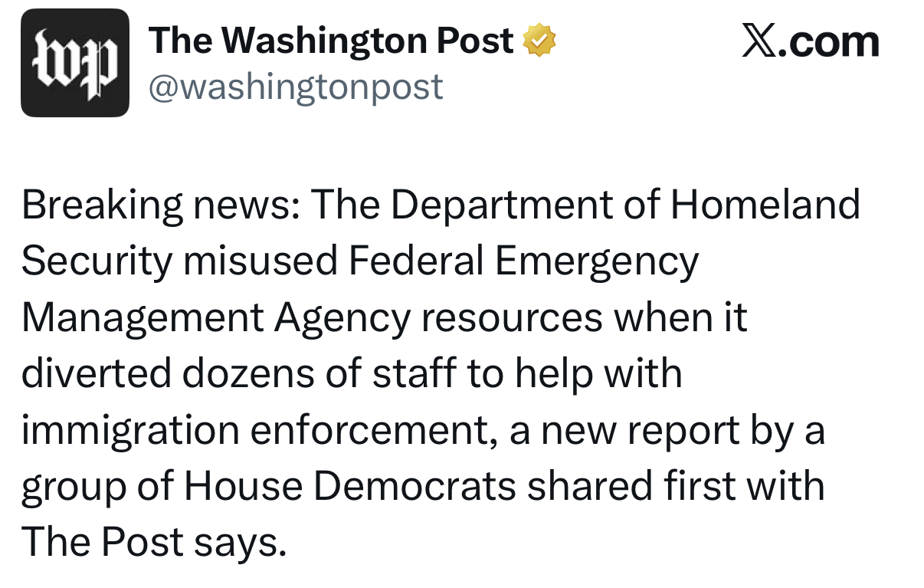The height and width of the screenshot is (588, 924).
Task: Select the phrase "resources when it"
Action: [x=584, y=319]
